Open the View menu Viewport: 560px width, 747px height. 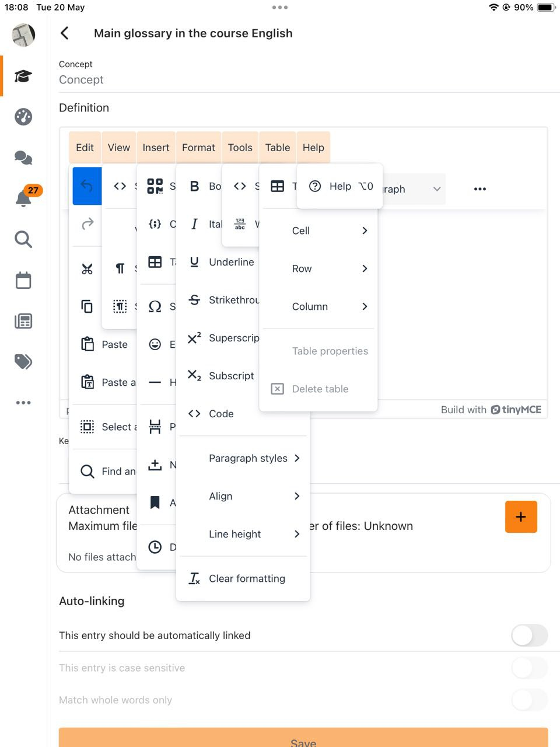pos(119,148)
